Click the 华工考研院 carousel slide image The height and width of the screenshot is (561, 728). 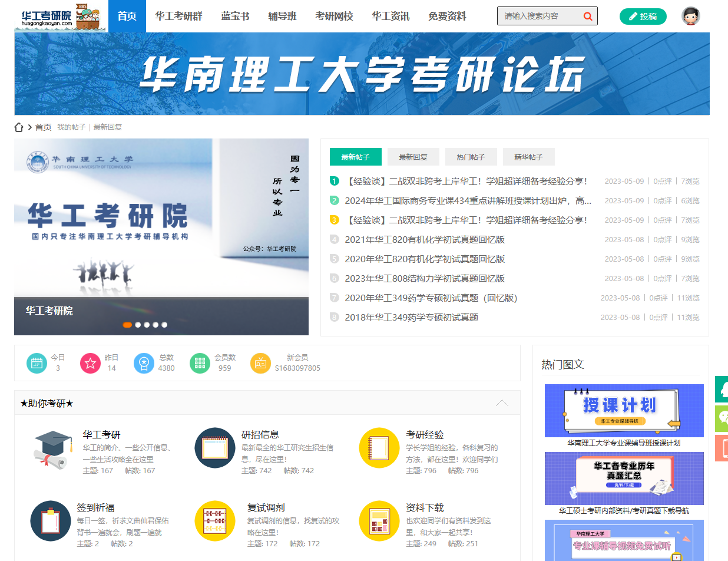(x=161, y=237)
